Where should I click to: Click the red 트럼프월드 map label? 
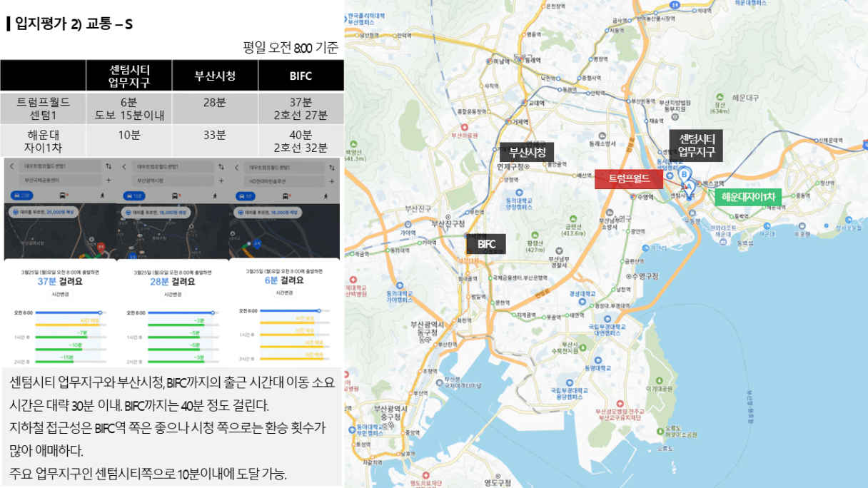(x=629, y=178)
